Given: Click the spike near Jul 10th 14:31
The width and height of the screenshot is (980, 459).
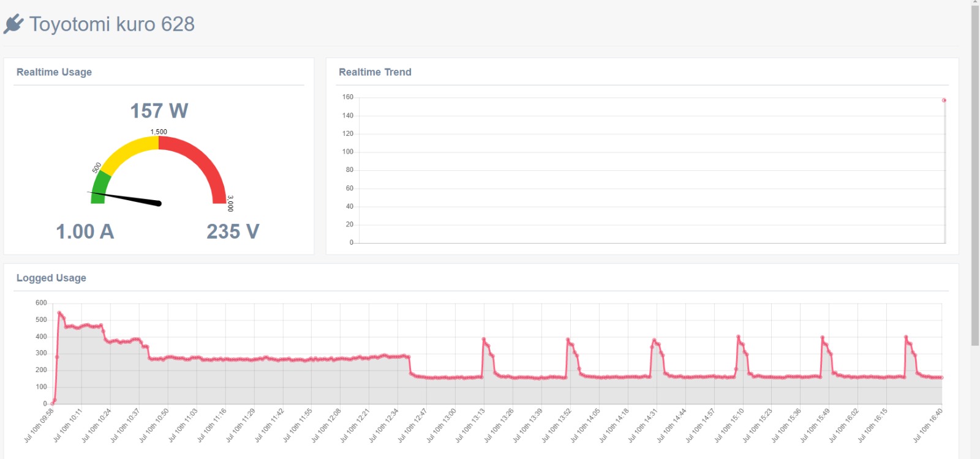Looking at the screenshot, I should [654, 340].
